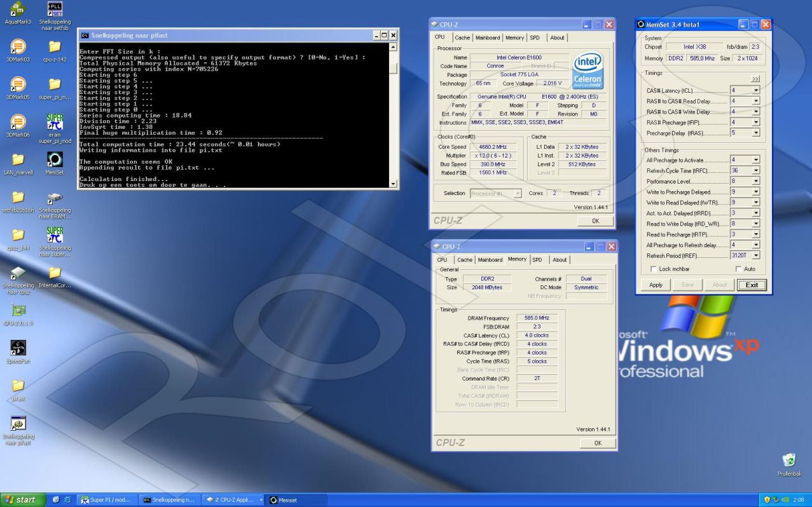Open the Snelkoppeling naar super shortcut
812x507 pixels.
pos(55,242)
